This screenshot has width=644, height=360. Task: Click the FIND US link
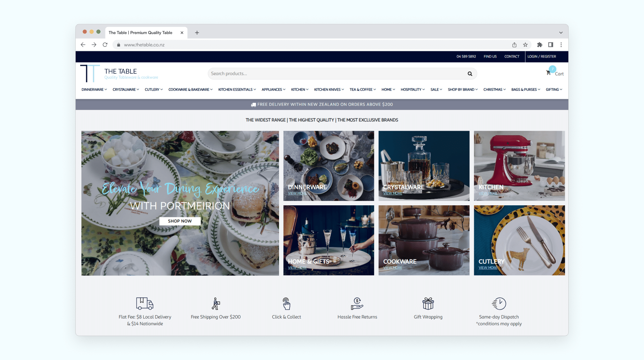click(x=490, y=56)
